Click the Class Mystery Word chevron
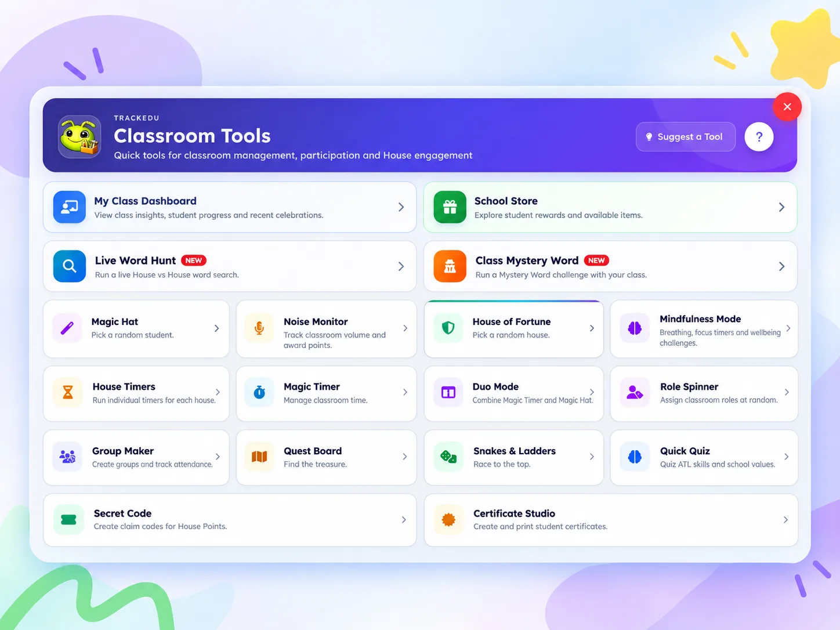This screenshot has width=840, height=630. [x=781, y=266]
